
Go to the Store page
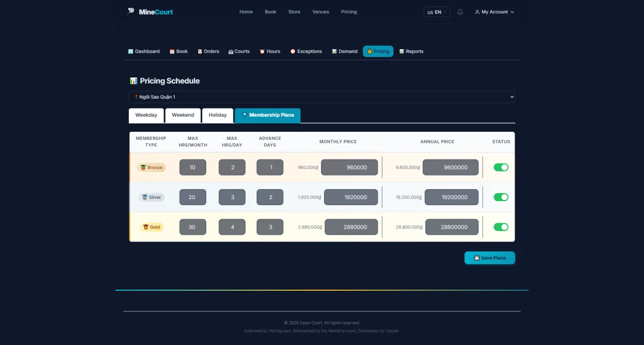(294, 12)
